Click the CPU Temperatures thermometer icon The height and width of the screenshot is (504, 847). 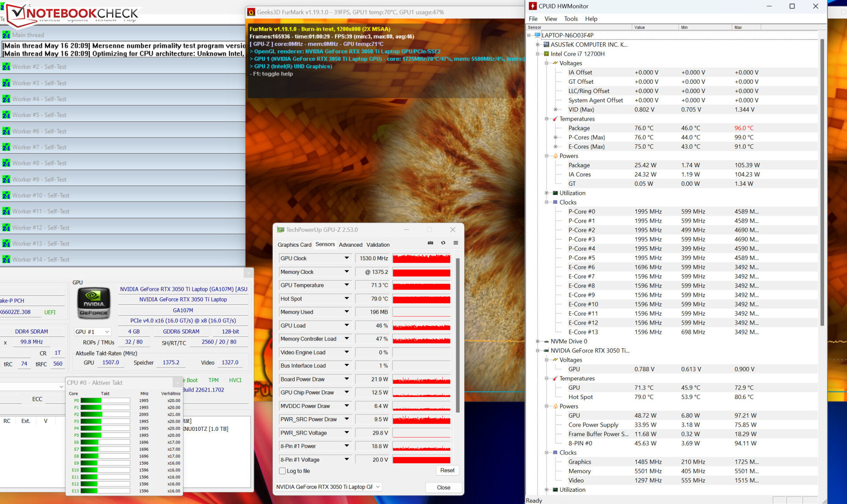click(x=555, y=119)
